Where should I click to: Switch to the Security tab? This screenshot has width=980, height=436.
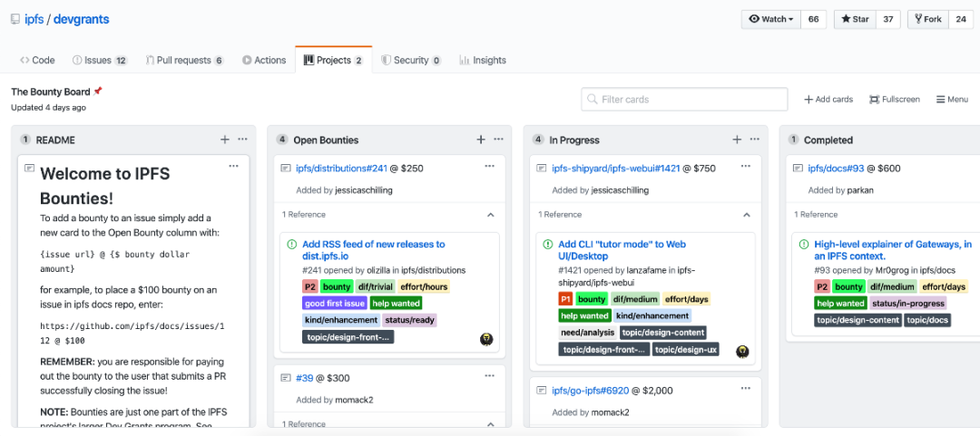pos(411,60)
